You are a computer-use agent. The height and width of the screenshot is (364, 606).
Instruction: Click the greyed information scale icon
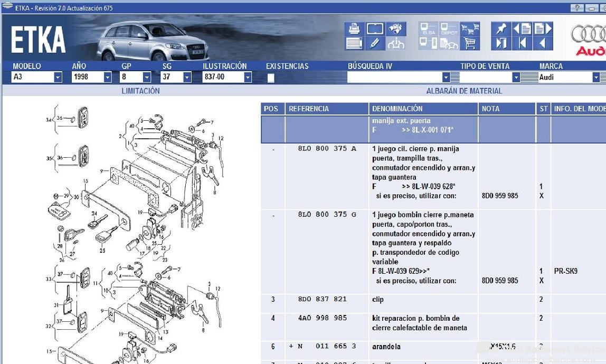(396, 43)
